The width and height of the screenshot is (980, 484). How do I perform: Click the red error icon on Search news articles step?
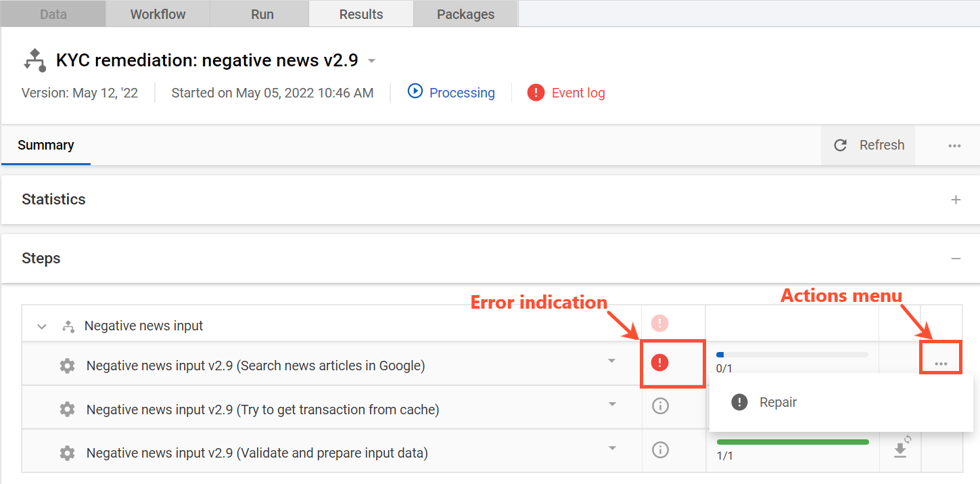659,363
